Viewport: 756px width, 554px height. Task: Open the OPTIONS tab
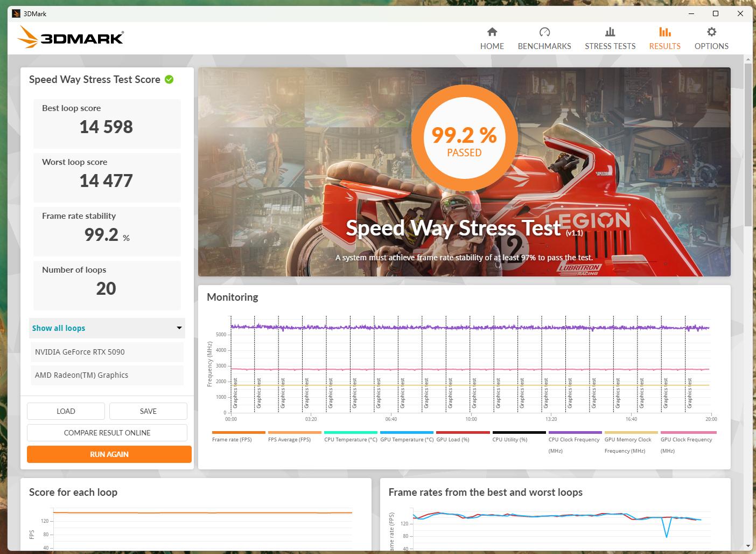pyautogui.click(x=711, y=39)
